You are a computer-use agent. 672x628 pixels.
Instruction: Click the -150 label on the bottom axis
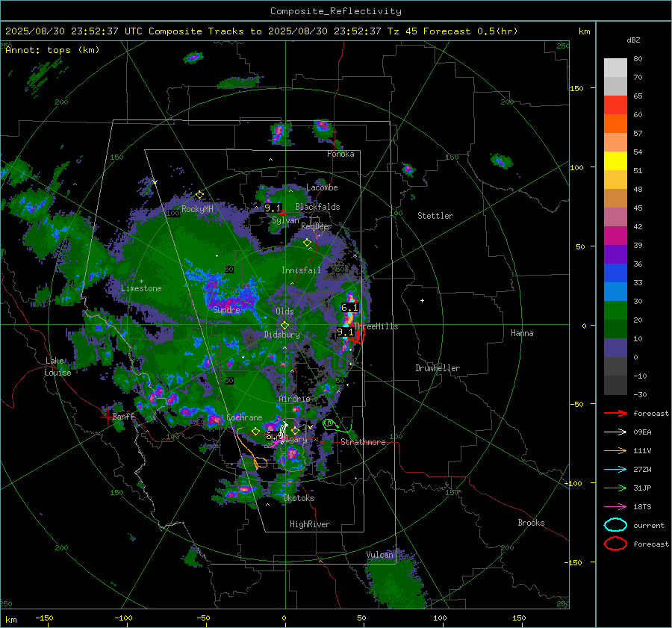pyautogui.click(x=44, y=618)
